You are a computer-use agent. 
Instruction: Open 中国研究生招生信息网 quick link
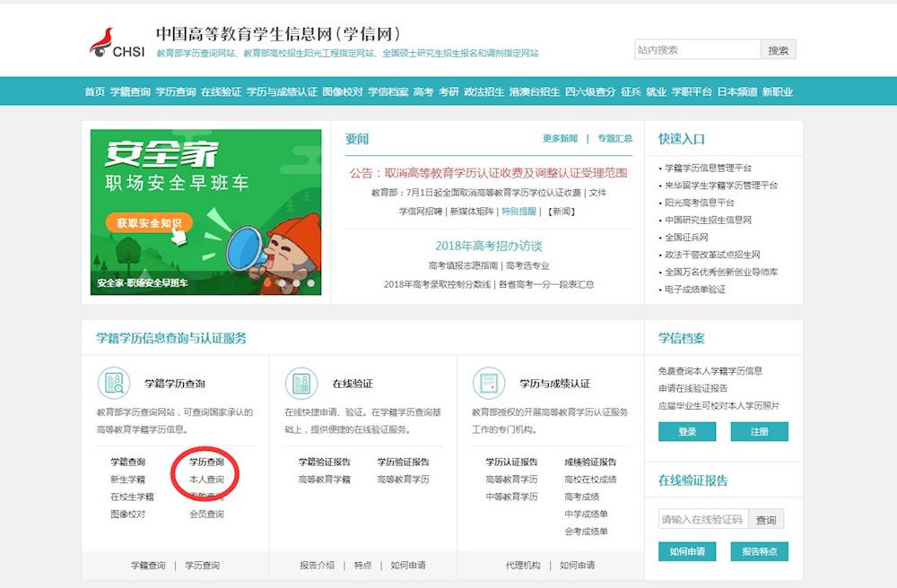(709, 220)
